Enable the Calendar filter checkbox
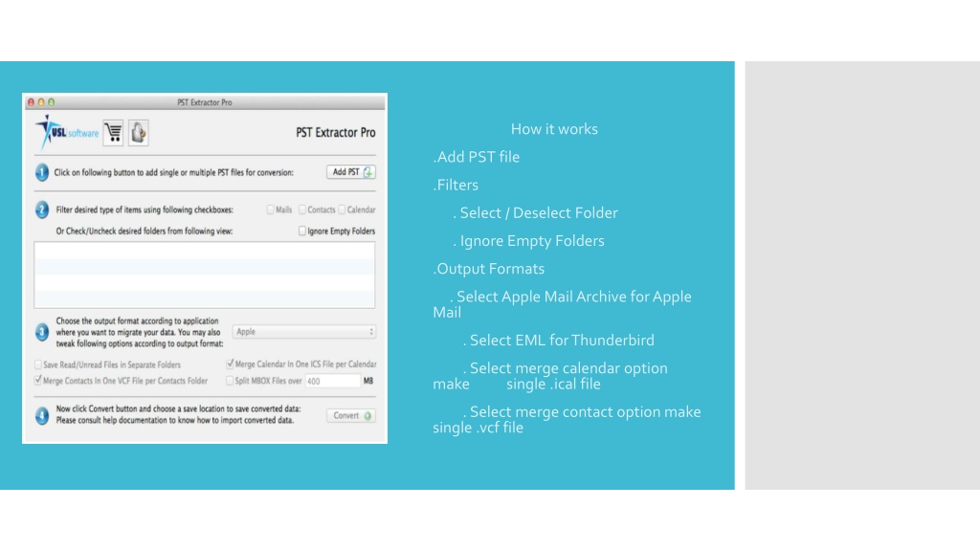Image resolution: width=980 pixels, height=551 pixels. (x=342, y=209)
